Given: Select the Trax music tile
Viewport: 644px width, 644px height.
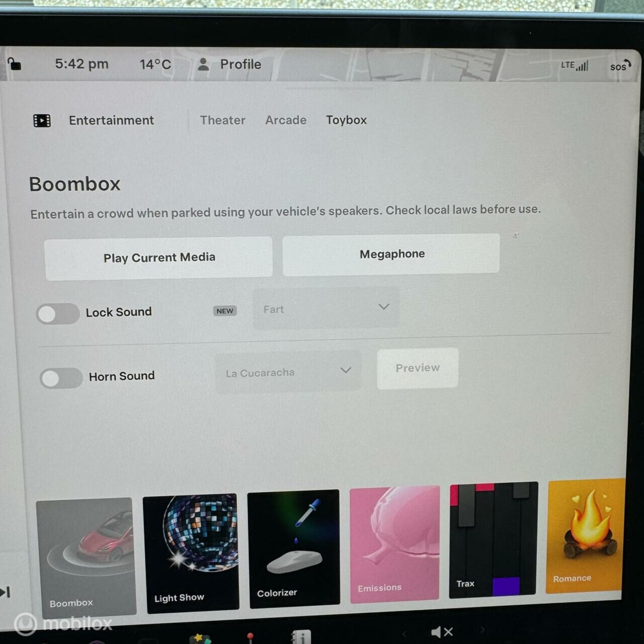Looking at the screenshot, I should (x=493, y=539).
